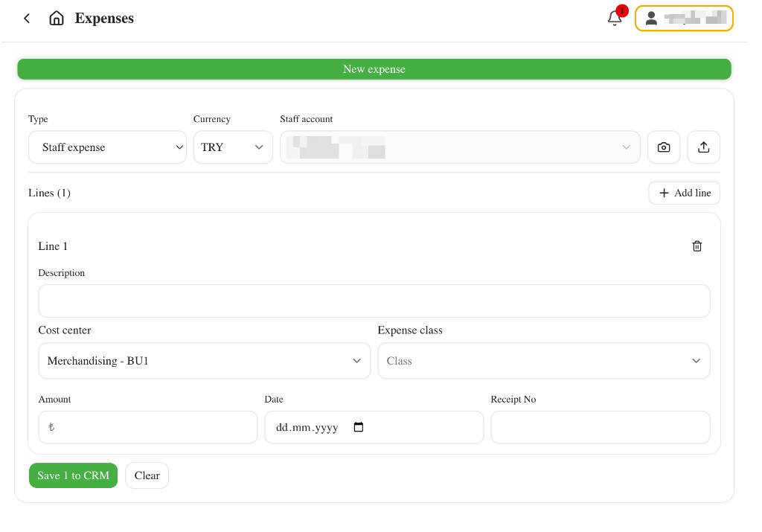Open the home page icon

pos(57,19)
